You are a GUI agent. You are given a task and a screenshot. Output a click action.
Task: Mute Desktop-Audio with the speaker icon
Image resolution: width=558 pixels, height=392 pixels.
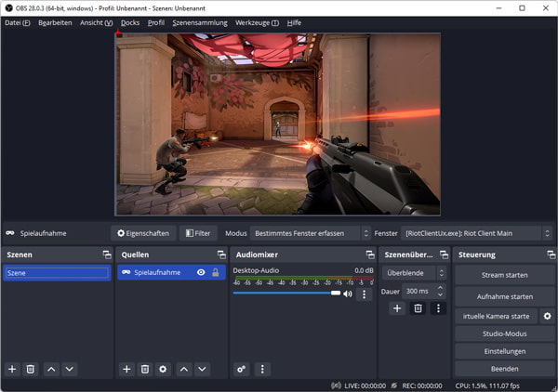pyautogui.click(x=348, y=294)
